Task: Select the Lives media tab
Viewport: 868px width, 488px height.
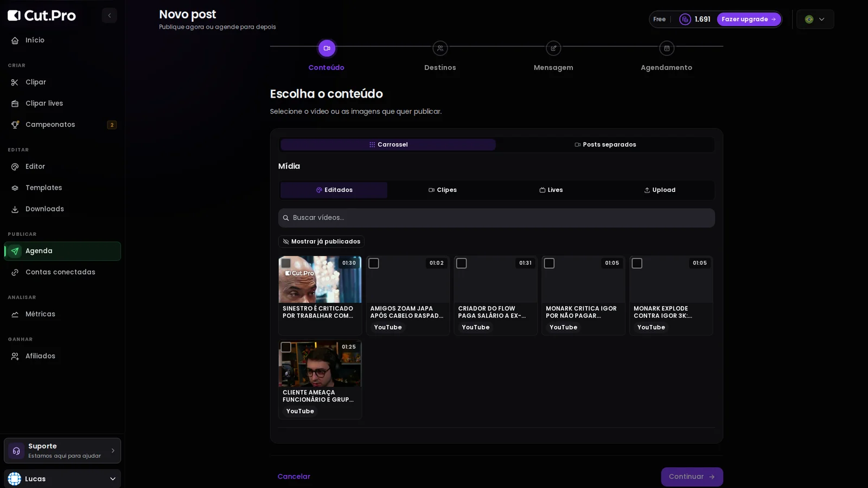Action: click(x=551, y=190)
